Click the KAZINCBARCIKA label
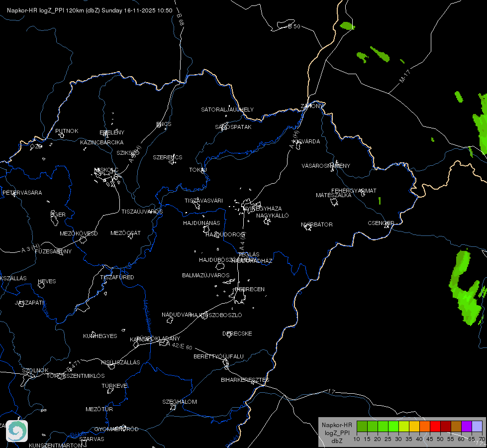Screen dimensions: 487x448 point(102,142)
